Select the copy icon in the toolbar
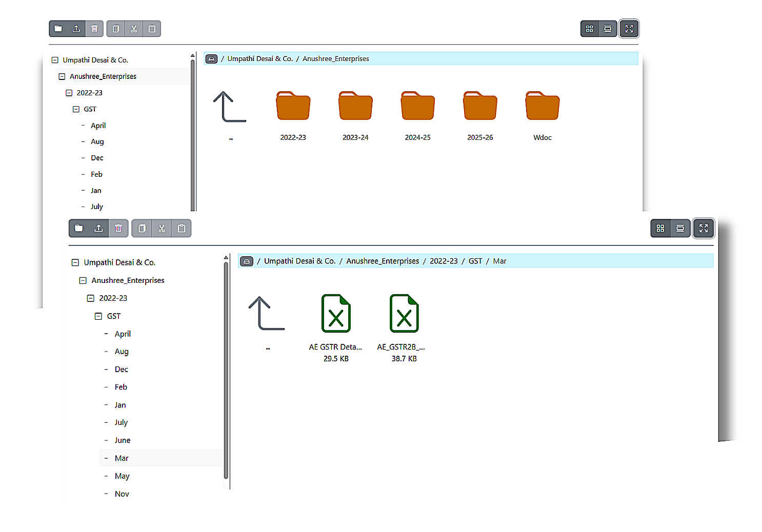 click(115, 29)
